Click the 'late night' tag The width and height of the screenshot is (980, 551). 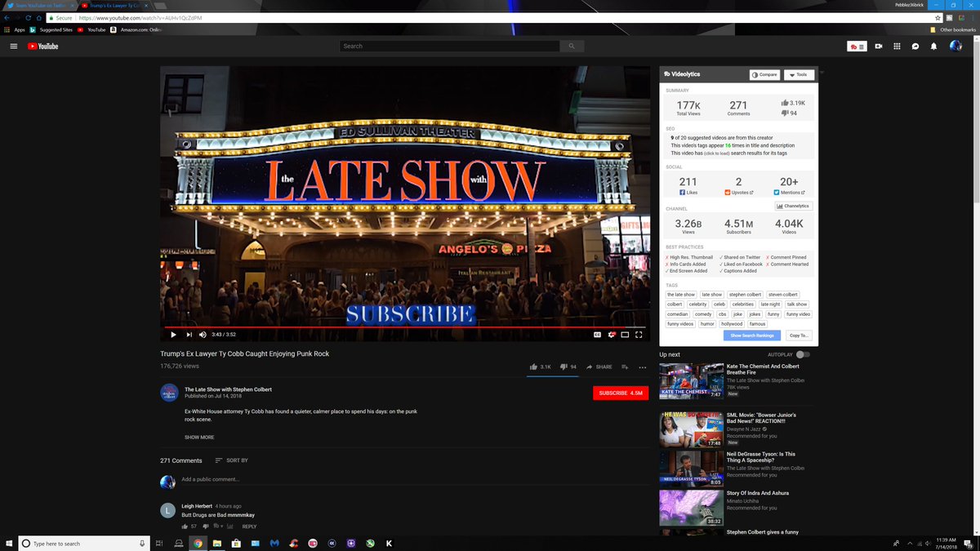tap(770, 304)
